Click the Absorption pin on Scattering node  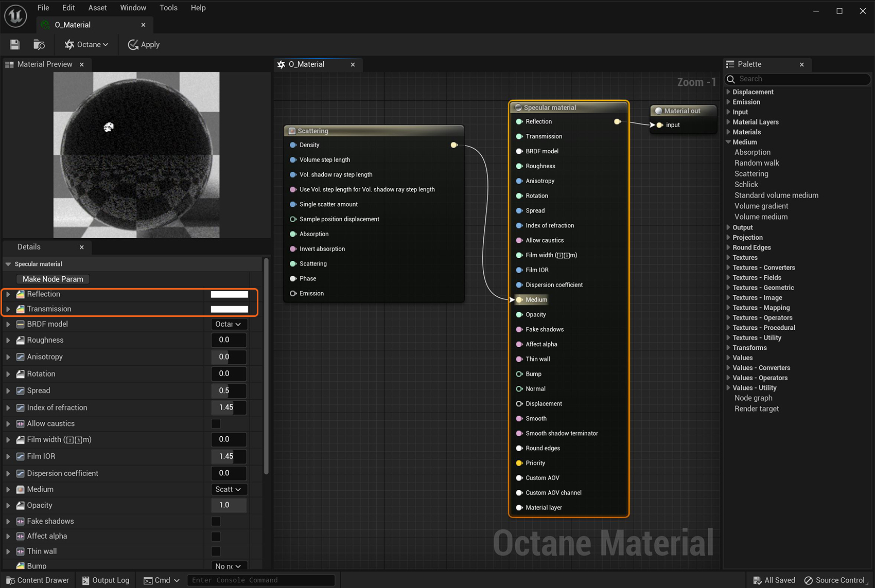pos(293,234)
